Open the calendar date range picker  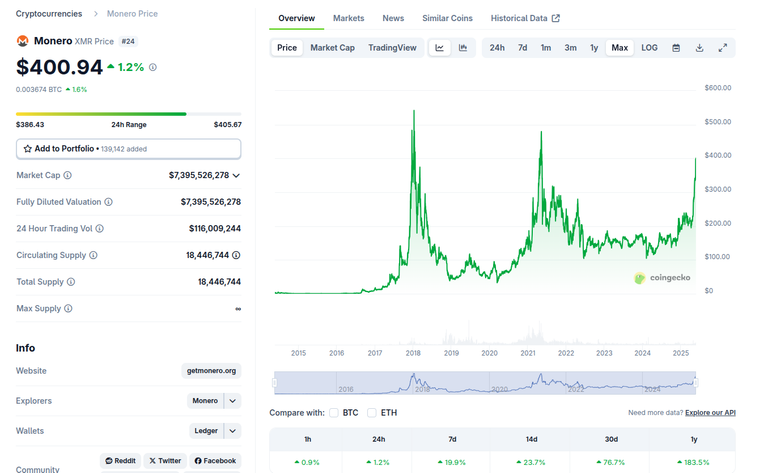[x=676, y=48]
